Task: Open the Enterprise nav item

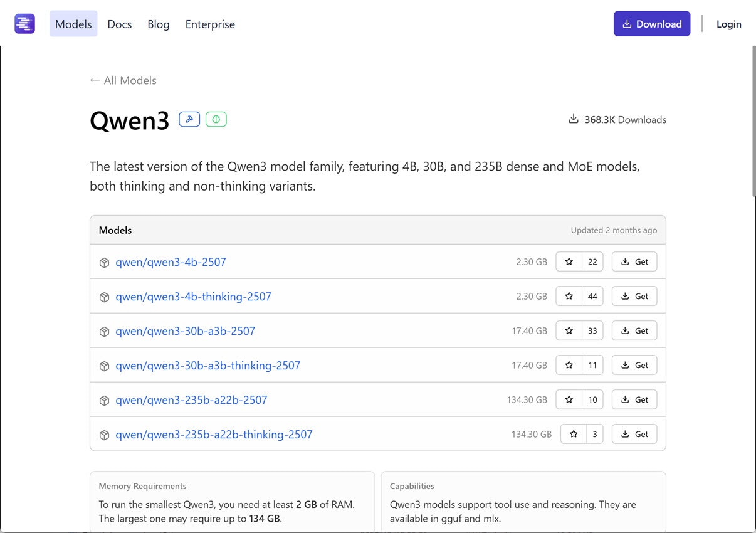Action: (x=210, y=24)
